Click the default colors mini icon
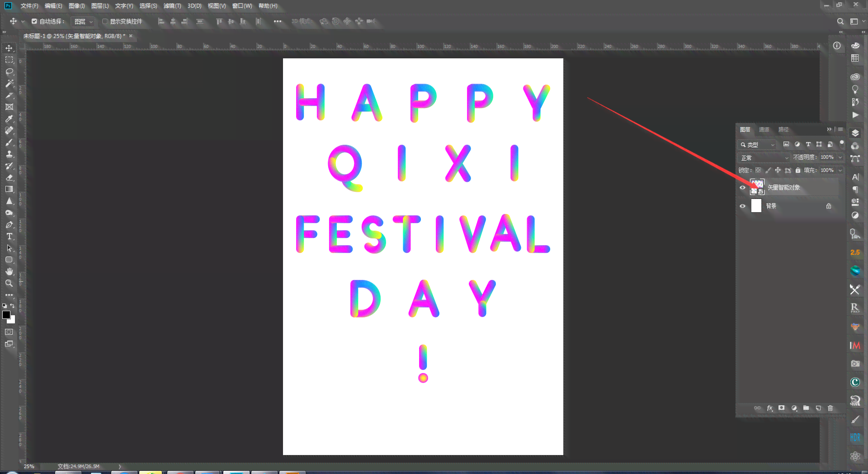The image size is (868, 474). pos(5,306)
